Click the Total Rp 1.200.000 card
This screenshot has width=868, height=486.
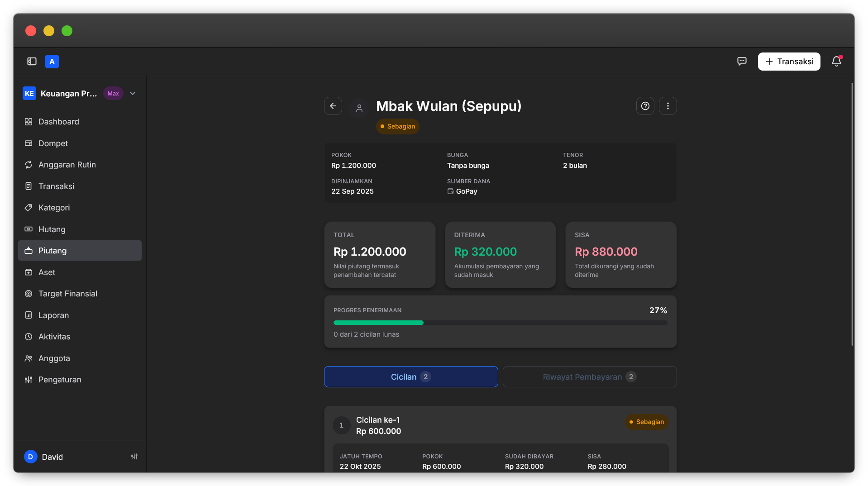tap(380, 255)
